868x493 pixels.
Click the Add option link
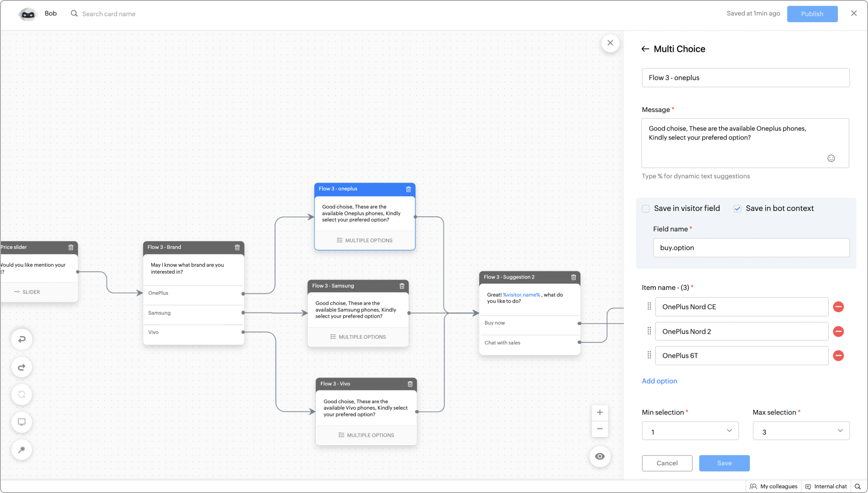[x=659, y=381]
